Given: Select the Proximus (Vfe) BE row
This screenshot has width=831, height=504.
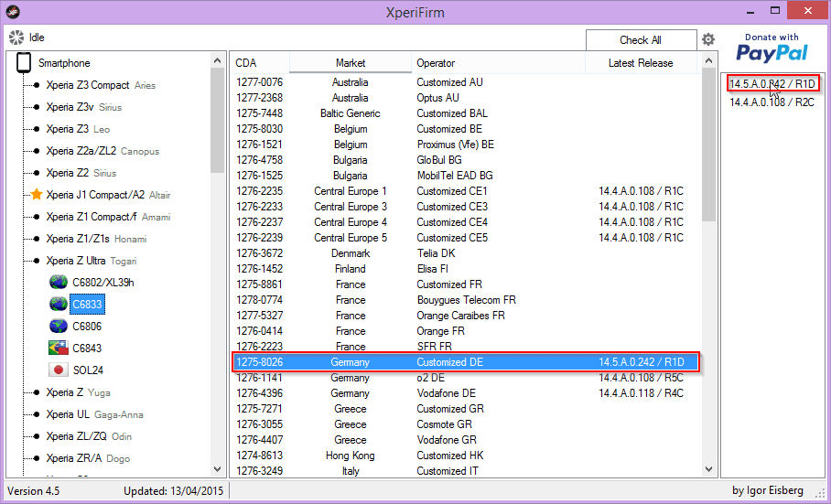Looking at the screenshot, I should 465,145.
